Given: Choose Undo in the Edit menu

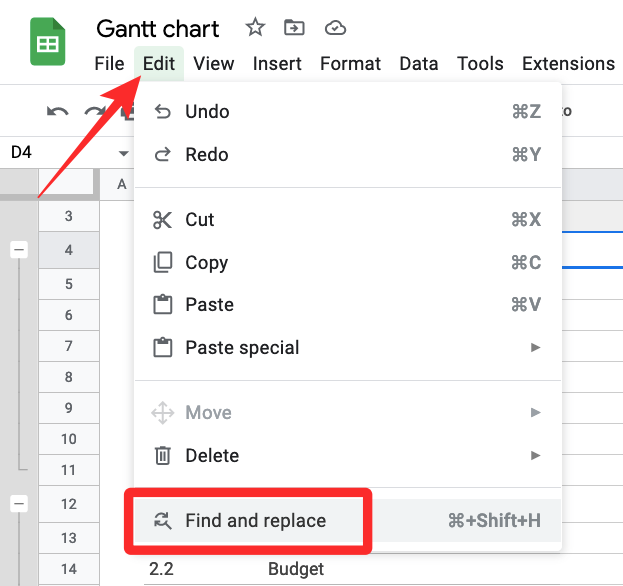Looking at the screenshot, I should point(348,112).
